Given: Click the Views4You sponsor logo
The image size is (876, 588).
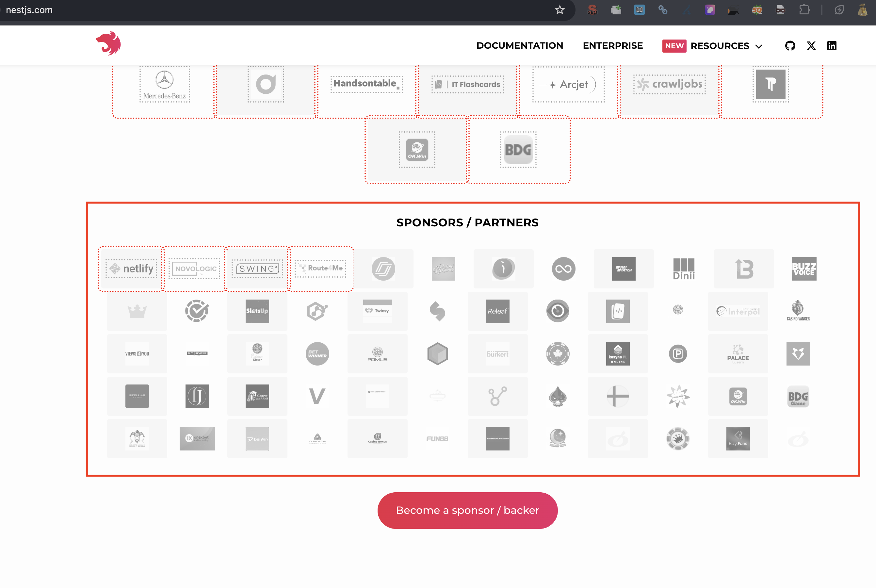Looking at the screenshot, I should 137,353.
